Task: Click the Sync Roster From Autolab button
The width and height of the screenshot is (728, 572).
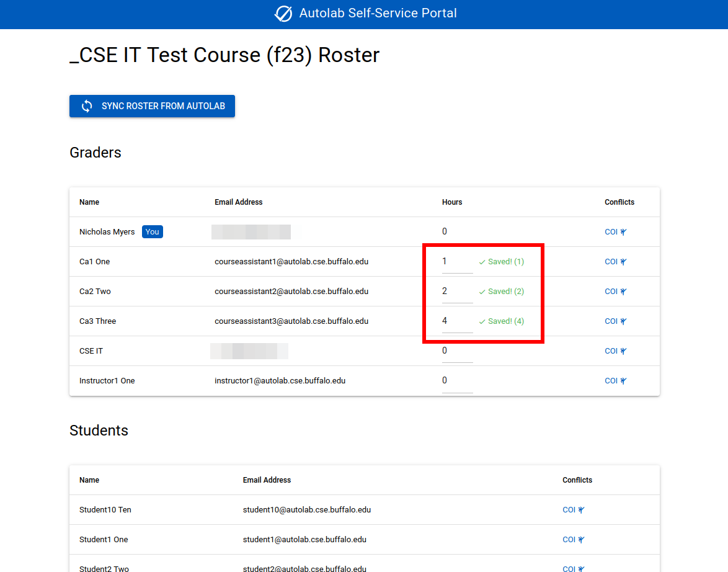Action: [x=153, y=106]
